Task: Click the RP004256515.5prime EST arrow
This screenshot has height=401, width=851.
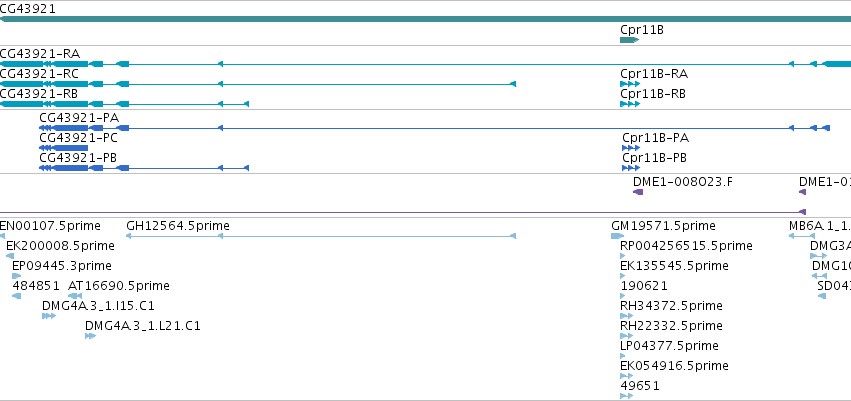Action: point(623,256)
